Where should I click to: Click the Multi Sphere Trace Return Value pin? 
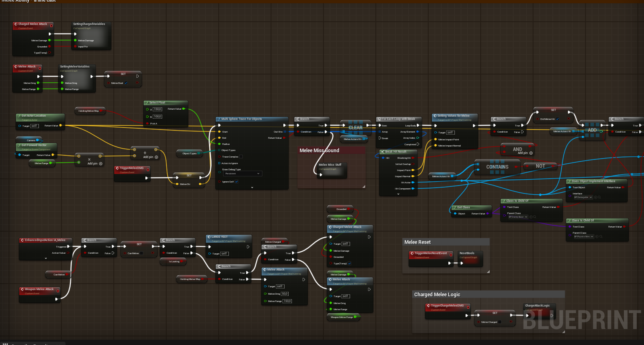coord(284,138)
